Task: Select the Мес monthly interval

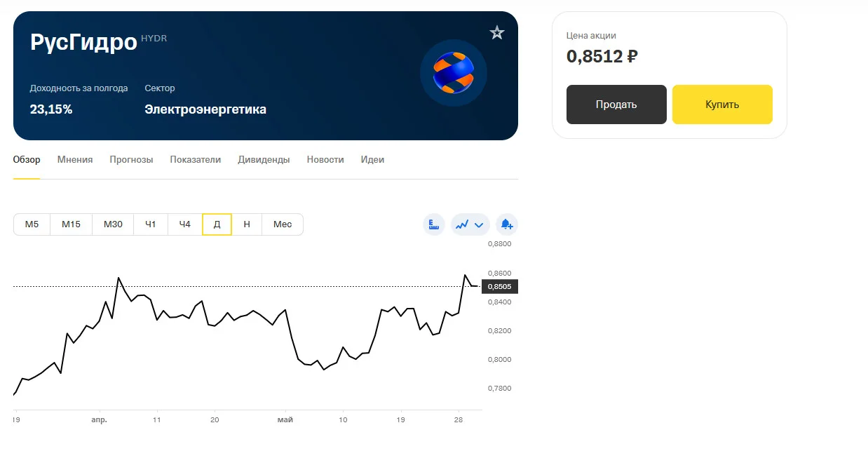Action: (x=283, y=224)
